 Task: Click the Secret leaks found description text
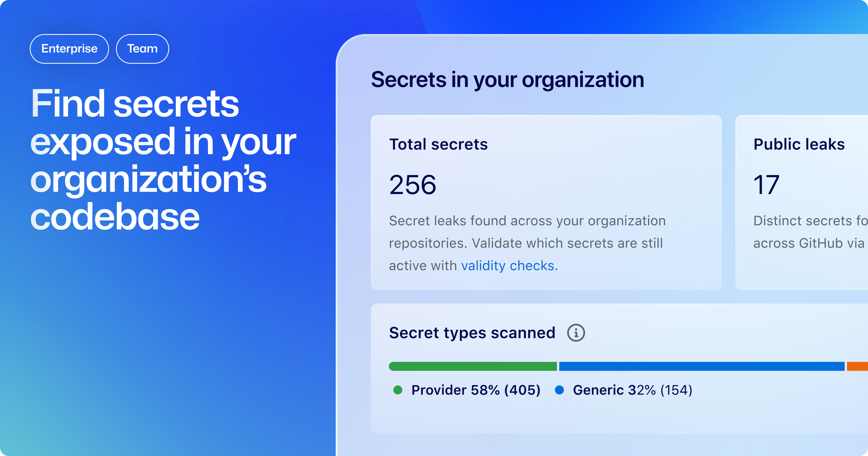[527, 243]
